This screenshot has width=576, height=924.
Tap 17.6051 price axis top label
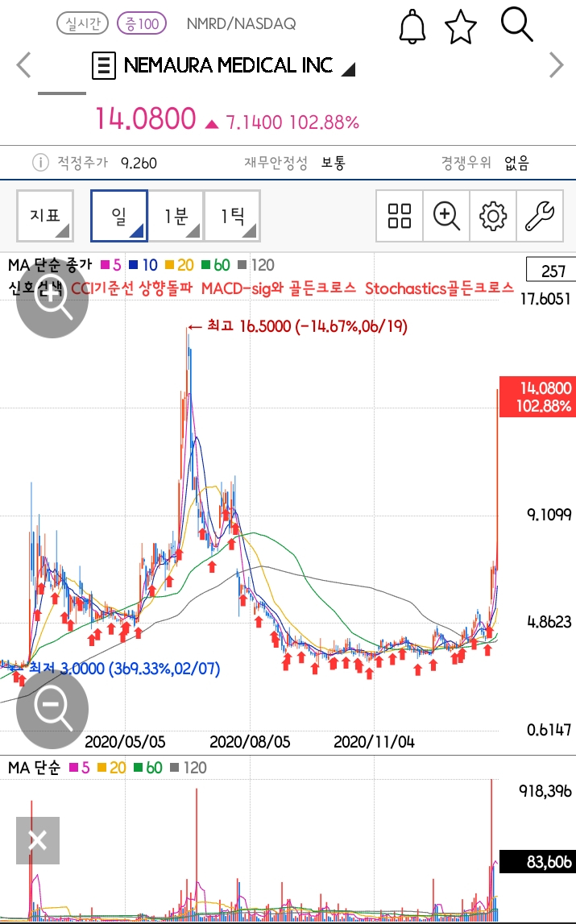point(545,300)
